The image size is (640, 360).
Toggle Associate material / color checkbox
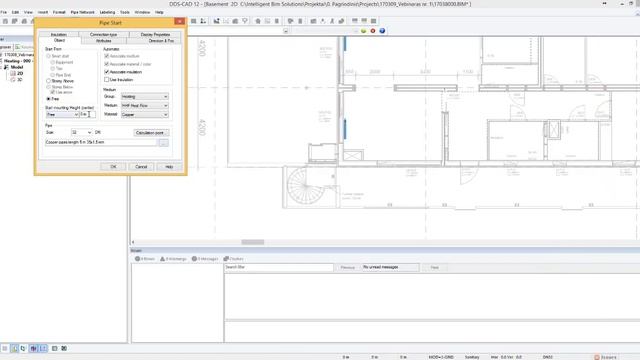click(x=107, y=64)
